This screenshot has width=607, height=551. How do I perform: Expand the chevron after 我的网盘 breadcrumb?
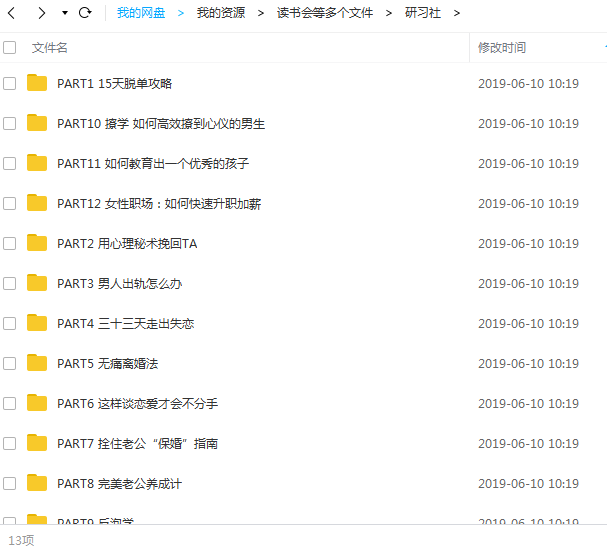(x=181, y=13)
